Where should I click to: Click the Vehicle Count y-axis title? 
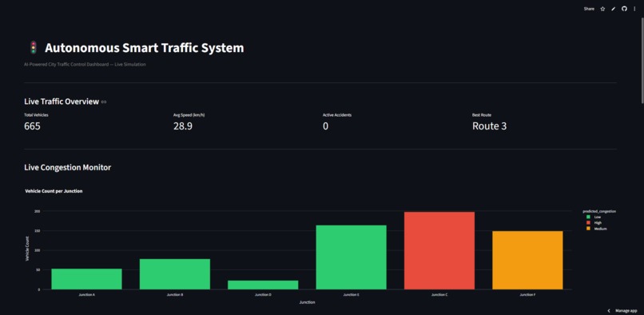coord(27,249)
